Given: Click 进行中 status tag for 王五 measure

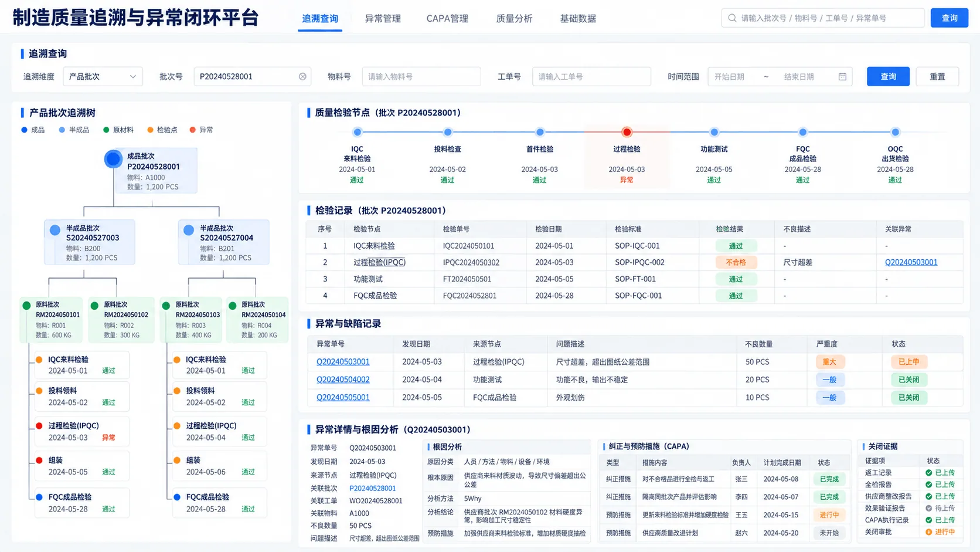Looking at the screenshot, I should [829, 515].
